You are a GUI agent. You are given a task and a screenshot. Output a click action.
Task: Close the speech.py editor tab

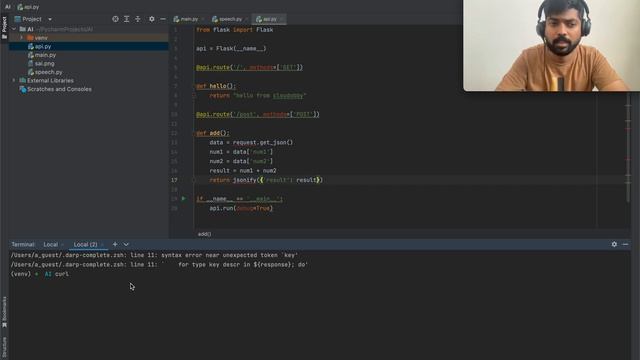247,19
